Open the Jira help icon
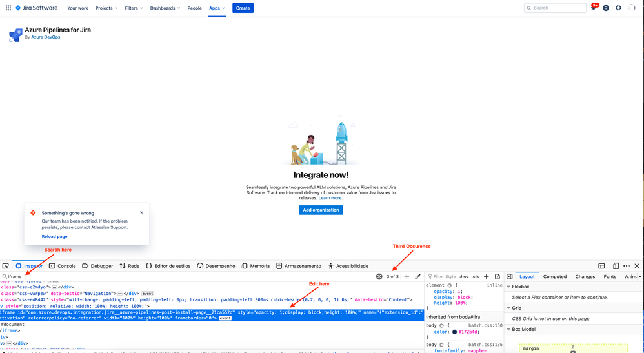 point(606,8)
